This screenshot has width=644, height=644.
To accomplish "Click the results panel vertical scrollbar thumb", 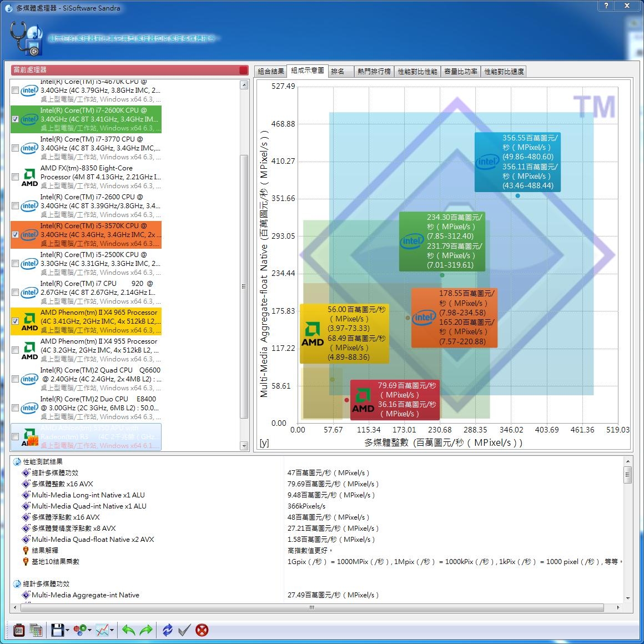I will pyautogui.click(x=627, y=475).
